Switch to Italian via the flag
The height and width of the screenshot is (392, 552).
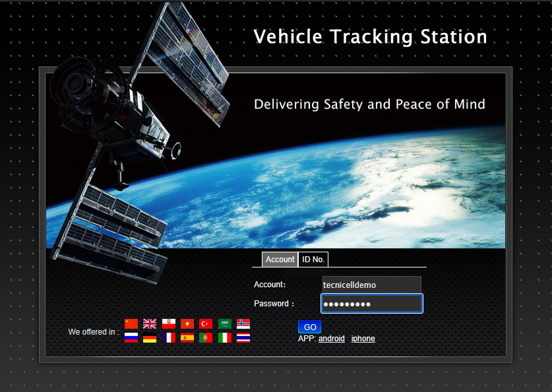(225, 337)
